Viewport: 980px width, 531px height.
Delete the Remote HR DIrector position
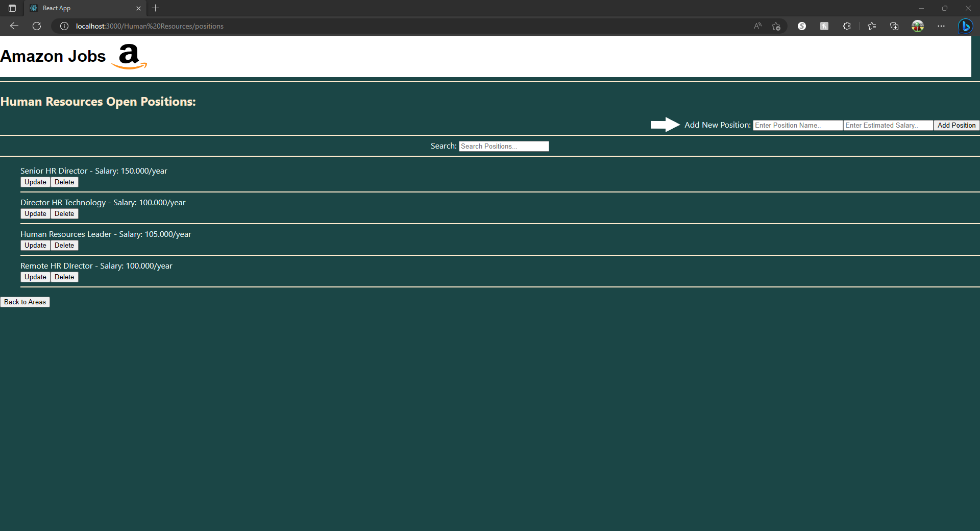click(64, 277)
